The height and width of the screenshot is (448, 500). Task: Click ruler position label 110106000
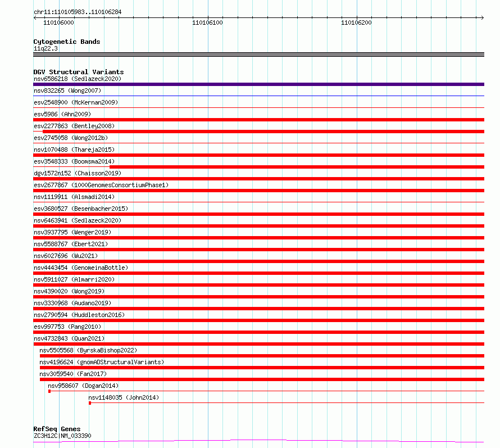click(58, 22)
